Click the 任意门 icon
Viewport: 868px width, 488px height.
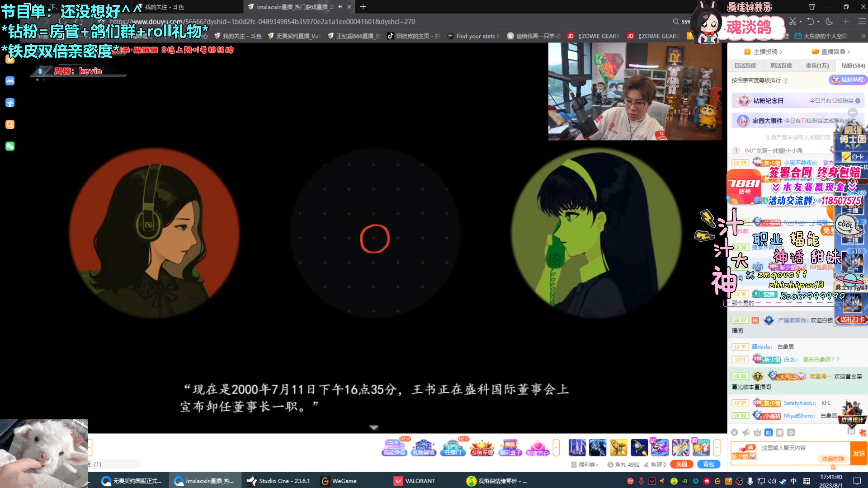[x=453, y=447]
